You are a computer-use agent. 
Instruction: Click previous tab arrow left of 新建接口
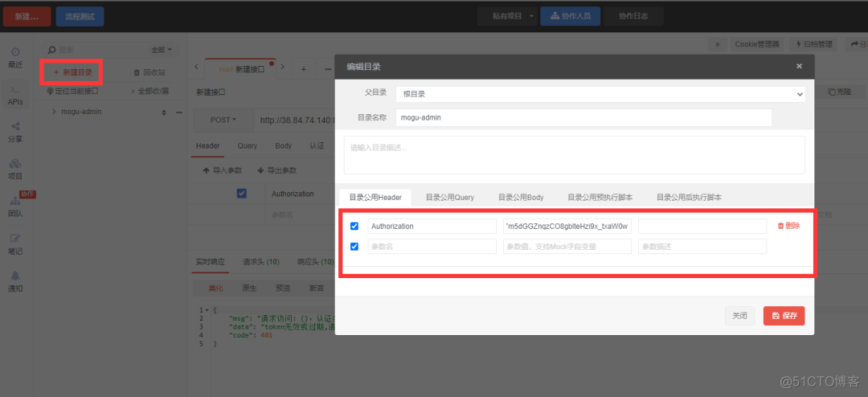coord(197,67)
